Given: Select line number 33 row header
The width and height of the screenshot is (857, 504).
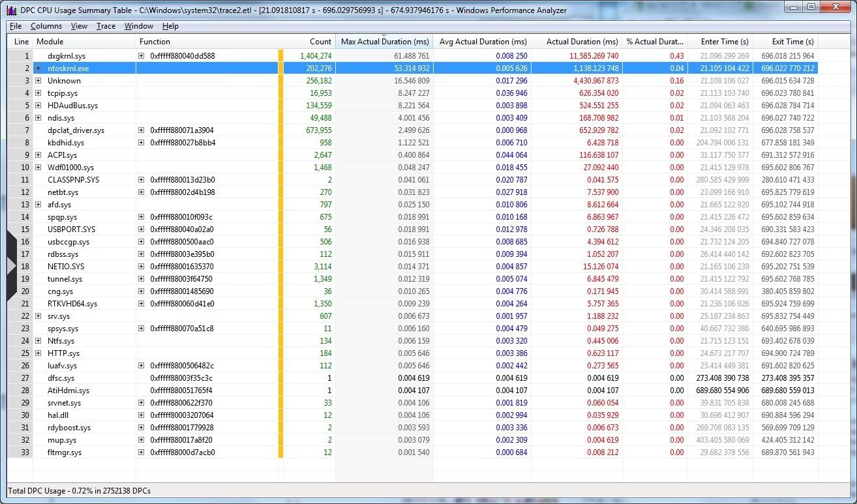Looking at the screenshot, I should pos(20,452).
